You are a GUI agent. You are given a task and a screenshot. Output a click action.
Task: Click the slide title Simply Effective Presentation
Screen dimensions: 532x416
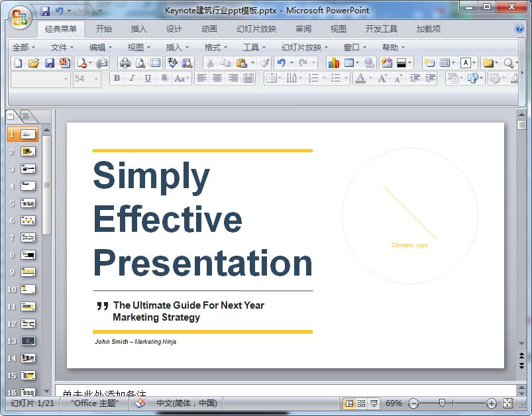point(203,219)
